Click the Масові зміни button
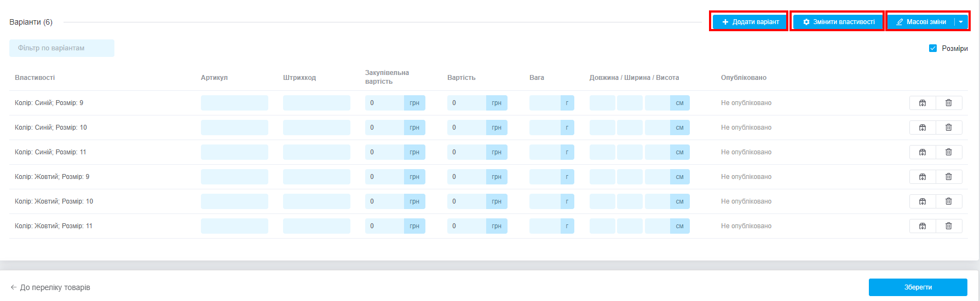 click(921, 22)
